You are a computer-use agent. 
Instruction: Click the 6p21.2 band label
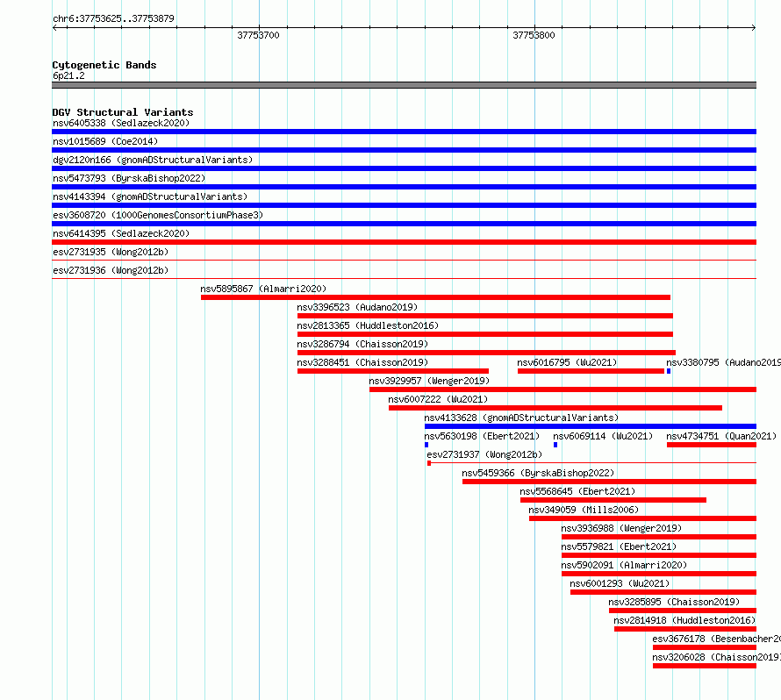[x=68, y=75]
